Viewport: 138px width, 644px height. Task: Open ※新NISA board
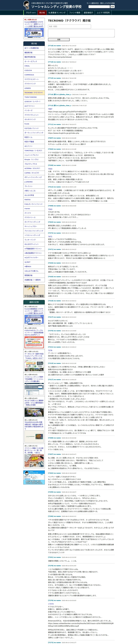point(34,267)
